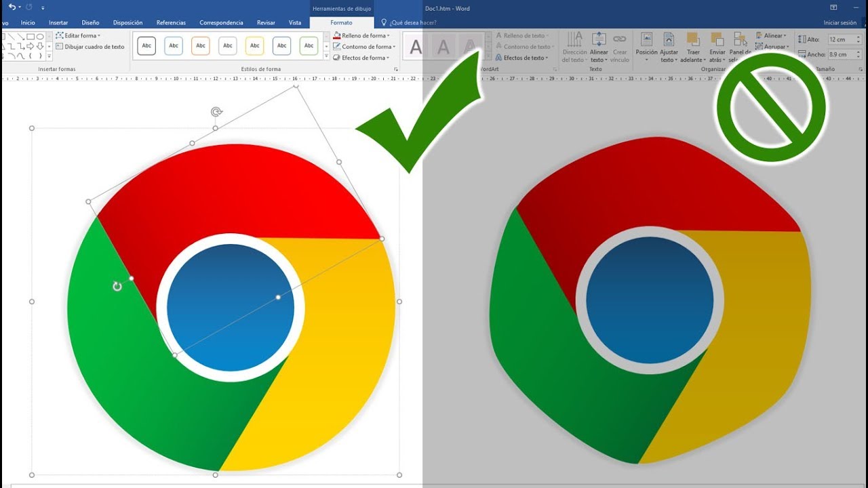Open WordArt group dialog launcher

(555, 69)
